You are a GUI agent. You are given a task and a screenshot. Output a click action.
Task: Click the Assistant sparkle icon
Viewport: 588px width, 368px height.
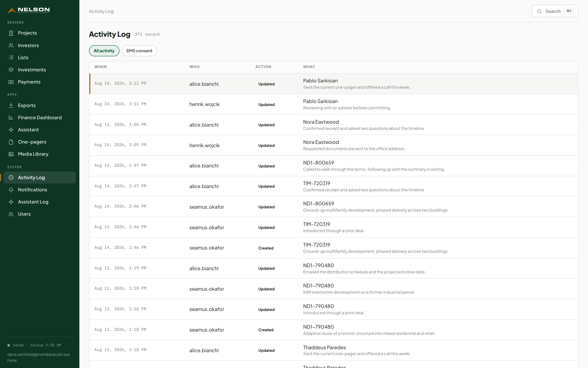[11, 130]
